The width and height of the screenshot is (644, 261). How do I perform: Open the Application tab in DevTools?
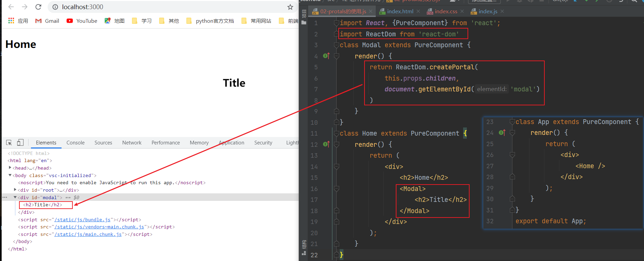coord(232,143)
